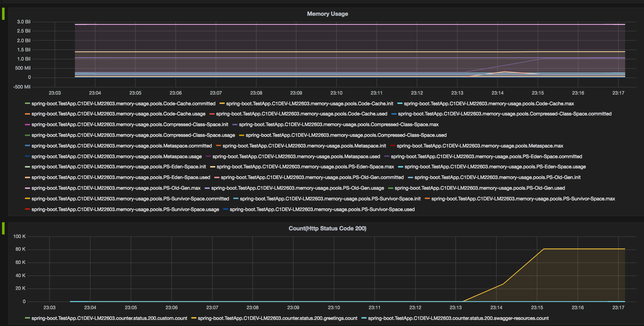Toggle the Code-Cache.usage legend series
644x326 pixels.
click(115, 114)
